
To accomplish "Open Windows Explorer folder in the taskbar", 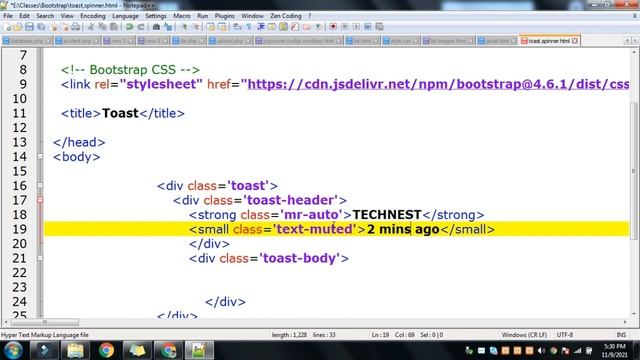I will 75,350.
